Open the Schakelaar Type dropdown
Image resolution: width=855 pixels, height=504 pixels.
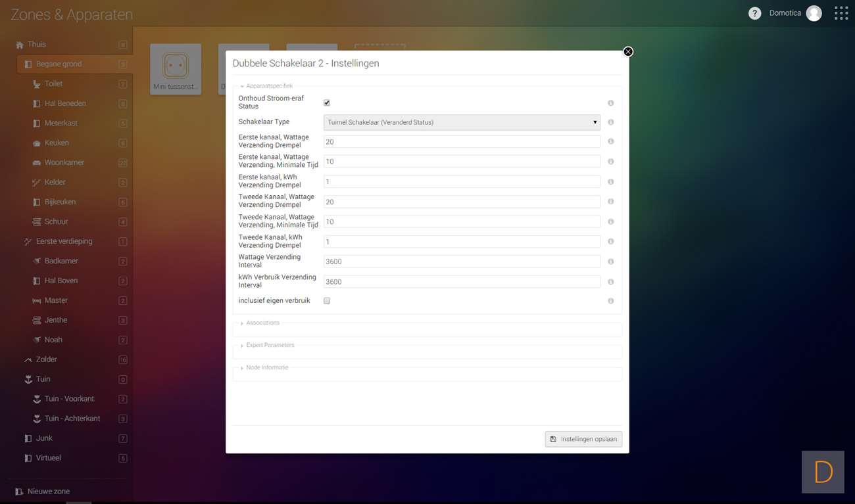click(x=461, y=122)
